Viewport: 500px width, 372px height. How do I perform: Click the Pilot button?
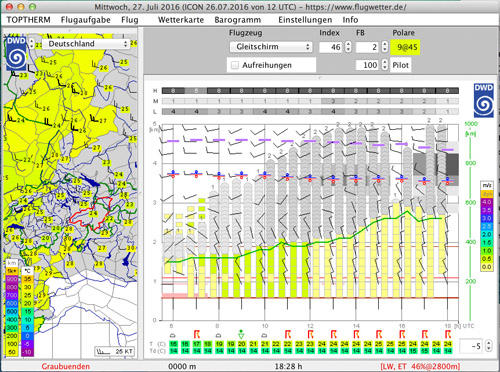(x=400, y=65)
